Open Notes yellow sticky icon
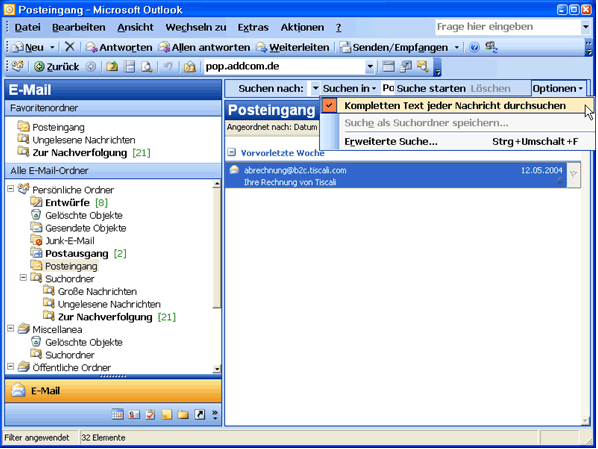This screenshot has width=598, height=449. click(167, 414)
